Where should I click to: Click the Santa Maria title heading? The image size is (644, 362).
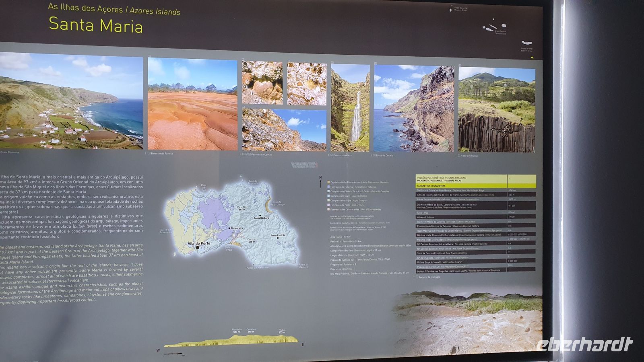pos(96,25)
